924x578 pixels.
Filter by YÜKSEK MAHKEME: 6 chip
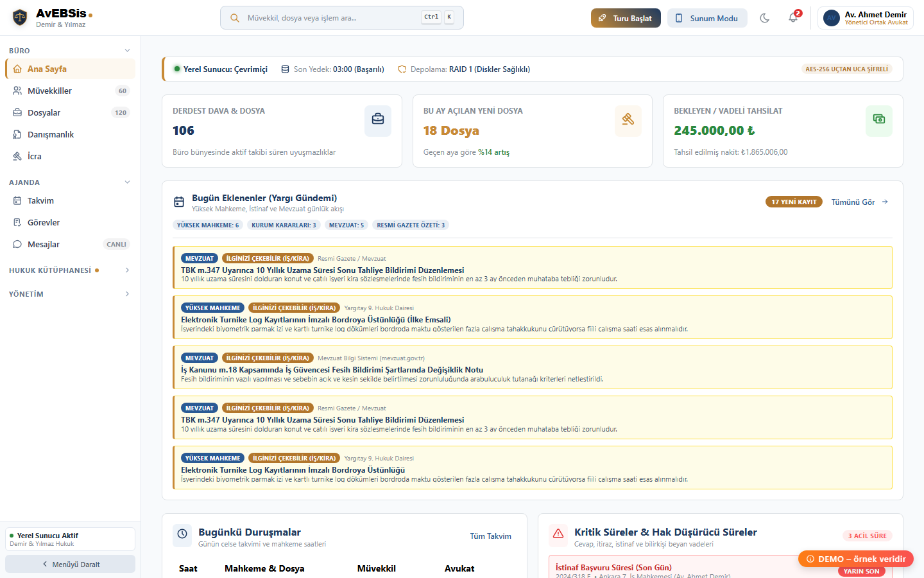point(208,225)
